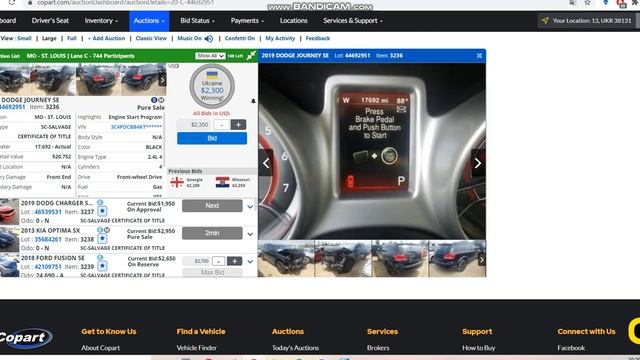Viewport: 640px width, 360px height.
Task: Switch to Large view
Action: pos(49,38)
